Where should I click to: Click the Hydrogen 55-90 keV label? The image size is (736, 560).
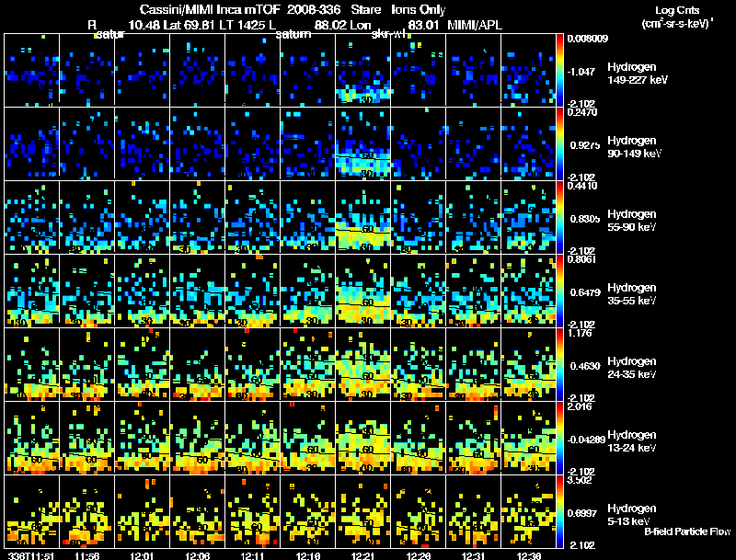[631, 221]
